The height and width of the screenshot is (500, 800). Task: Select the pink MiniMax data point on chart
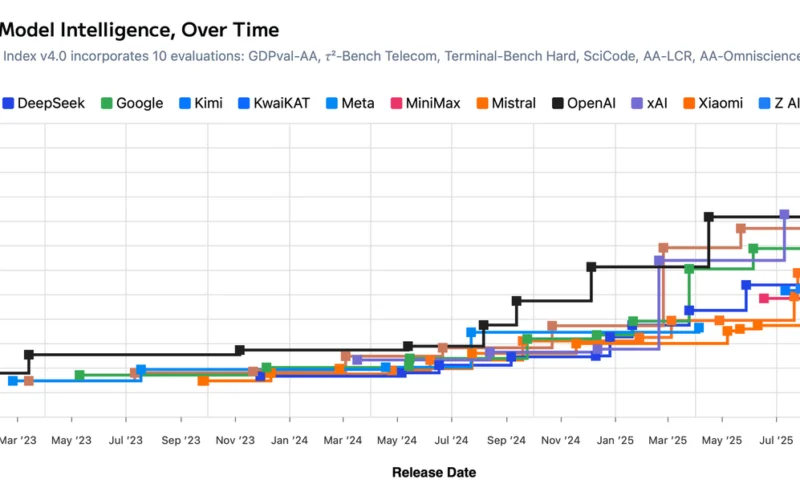click(x=764, y=298)
